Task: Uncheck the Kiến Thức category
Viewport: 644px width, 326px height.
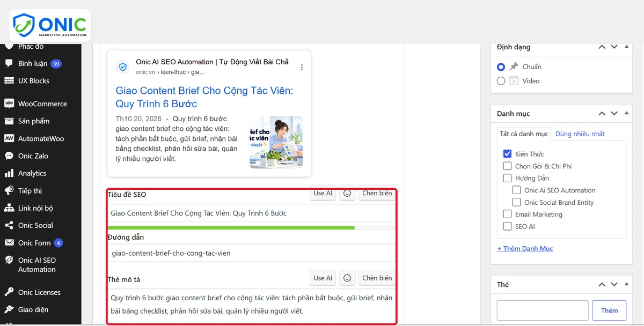Action: (507, 154)
